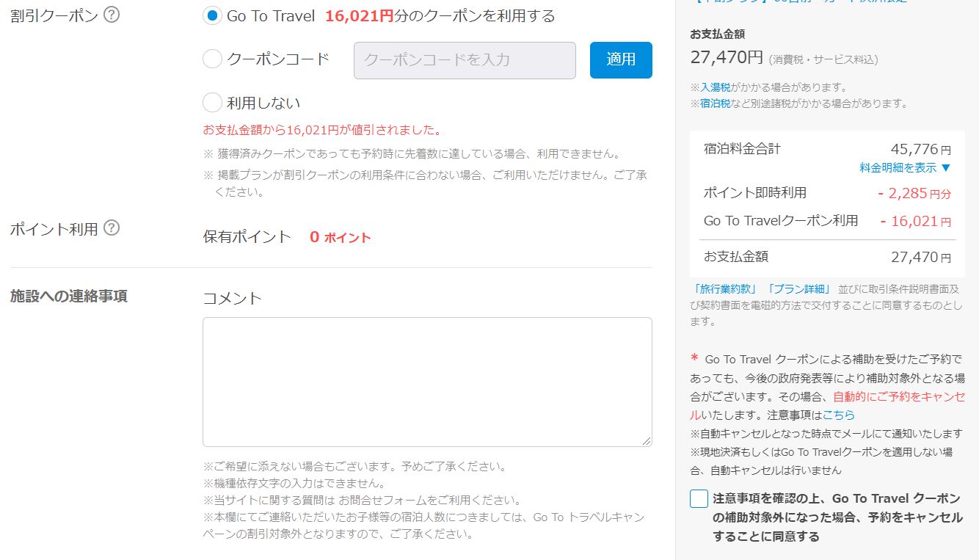979x560 pixels.
Task: Select クーポンコード radio button
Action: pyautogui.click(x=212, y=59)
